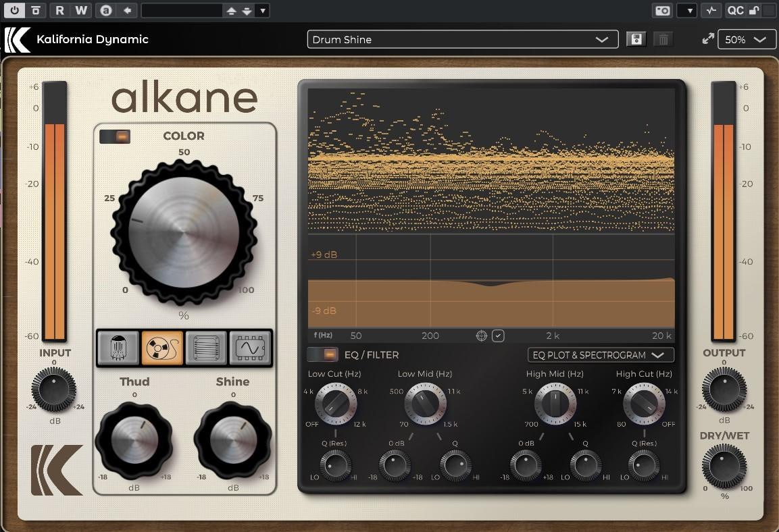Enable Write automation (W) button
779x532 pixels.
(81, 10)
